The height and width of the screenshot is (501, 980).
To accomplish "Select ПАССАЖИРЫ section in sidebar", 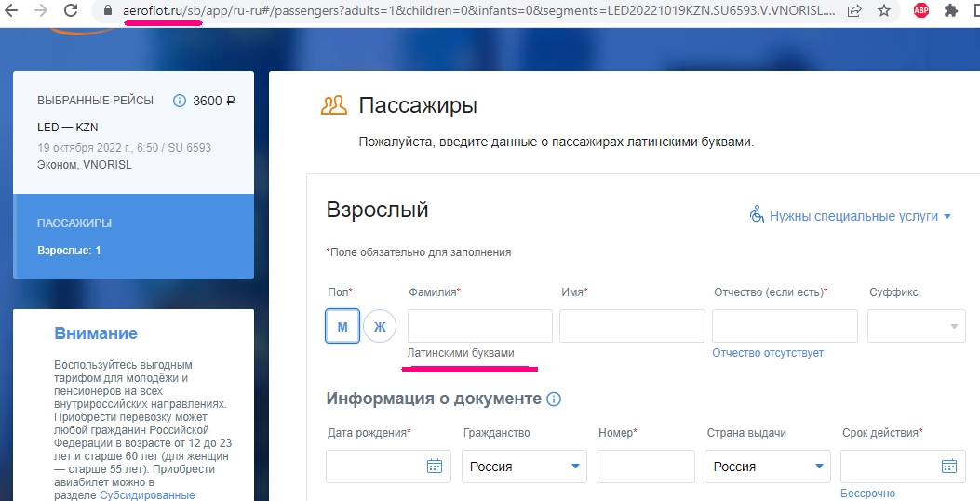I will [134, 237].
